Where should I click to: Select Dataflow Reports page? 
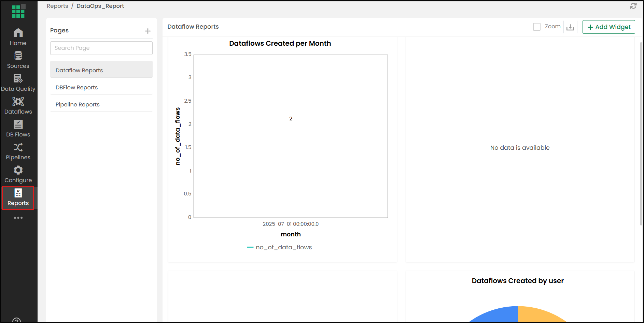[101, 70]
